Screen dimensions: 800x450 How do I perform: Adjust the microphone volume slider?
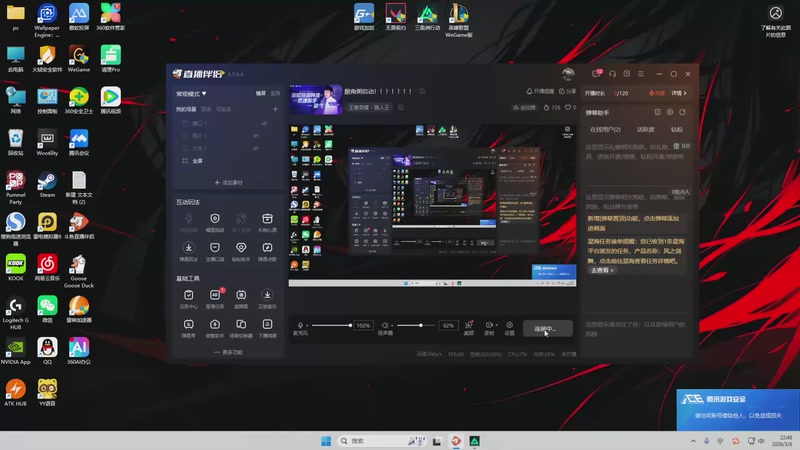coord(331,325)
